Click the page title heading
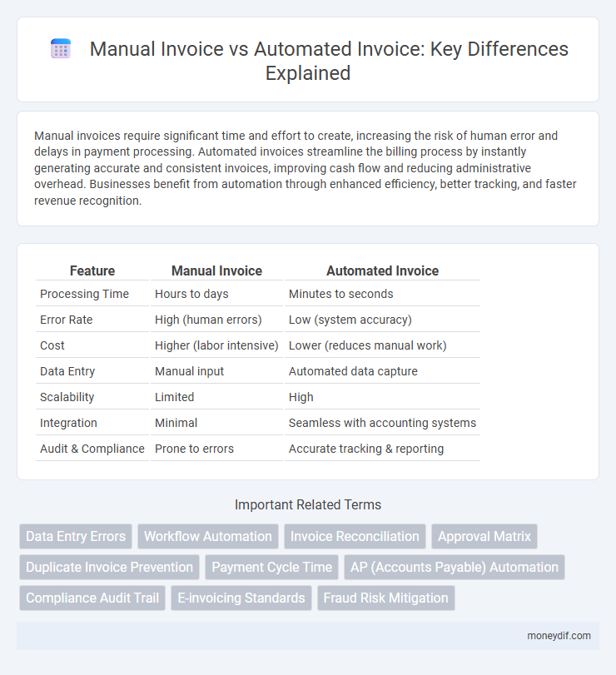Viewport: 616px width, 675px height. 329,61
